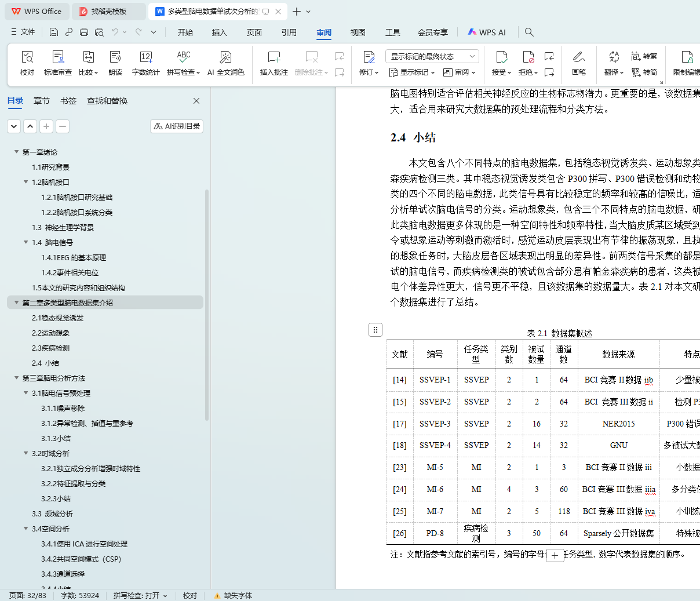
Task: Switch to the 章节 pane tab
Action: [x=42, y=101]
